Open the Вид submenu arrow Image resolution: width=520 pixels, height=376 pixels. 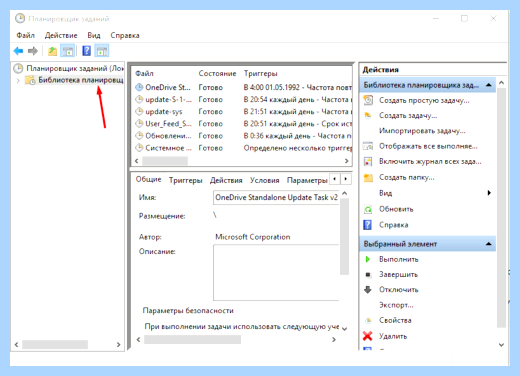pyautogui.click(x=489, y=193)
